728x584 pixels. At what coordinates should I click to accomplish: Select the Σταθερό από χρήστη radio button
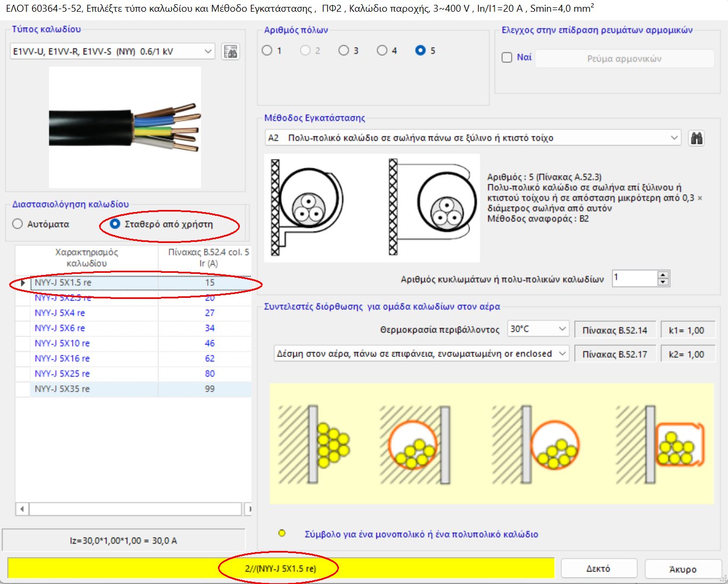coord(115,224)
